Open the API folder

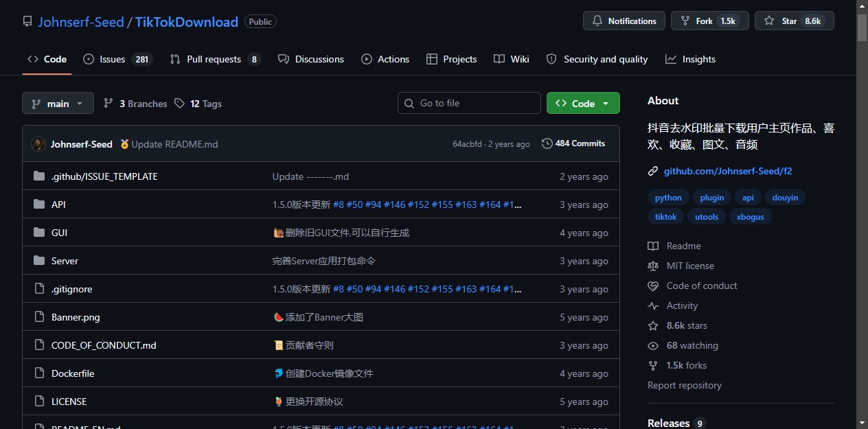58,205
